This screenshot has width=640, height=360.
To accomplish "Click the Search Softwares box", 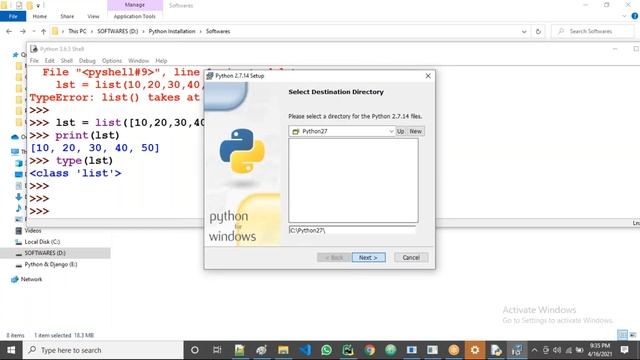I will click(592, 31).
